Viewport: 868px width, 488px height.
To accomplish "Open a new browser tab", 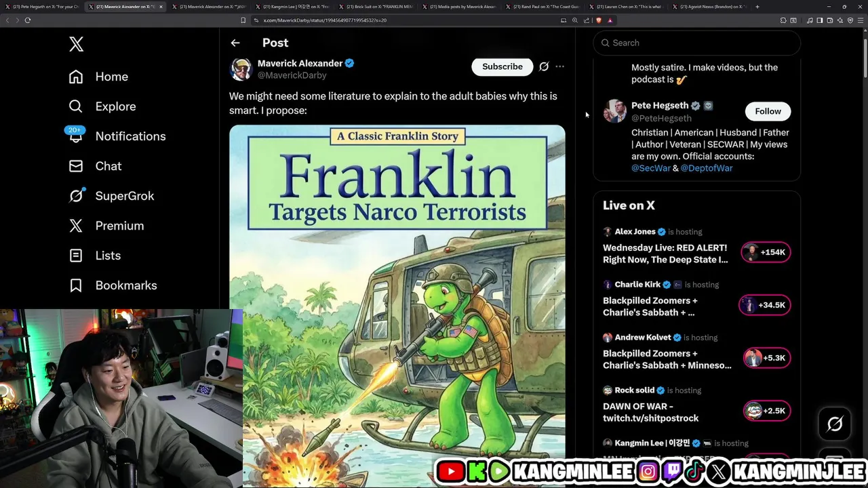I will pyautogui.click(x=757, y=7).
